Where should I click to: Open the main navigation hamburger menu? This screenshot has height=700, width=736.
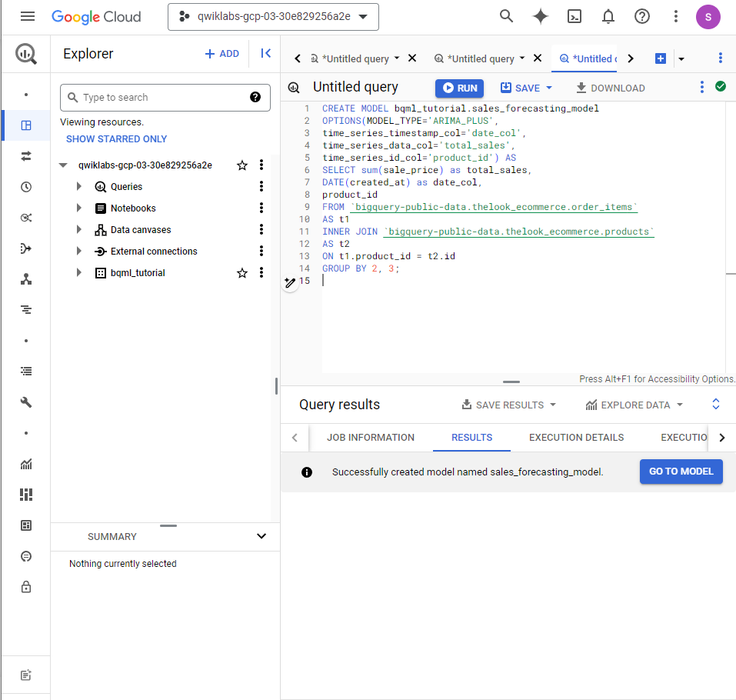pos(28,17)
